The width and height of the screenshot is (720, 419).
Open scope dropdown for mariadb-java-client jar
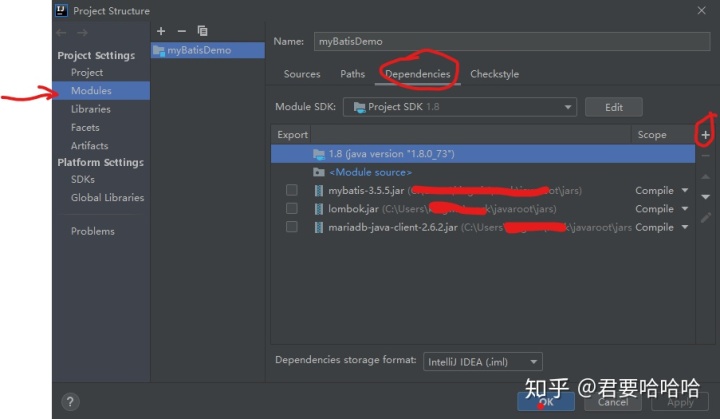click(x=685, y=227)
